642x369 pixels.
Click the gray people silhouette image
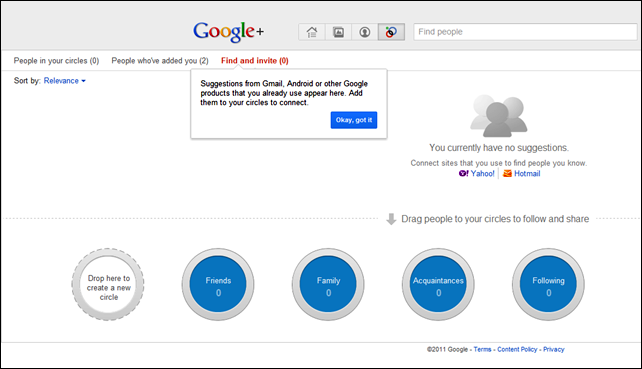[x=498, y=116]
